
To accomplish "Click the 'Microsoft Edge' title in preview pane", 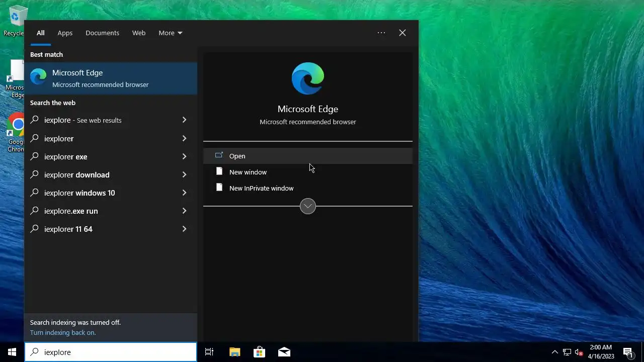I will 308,109.
